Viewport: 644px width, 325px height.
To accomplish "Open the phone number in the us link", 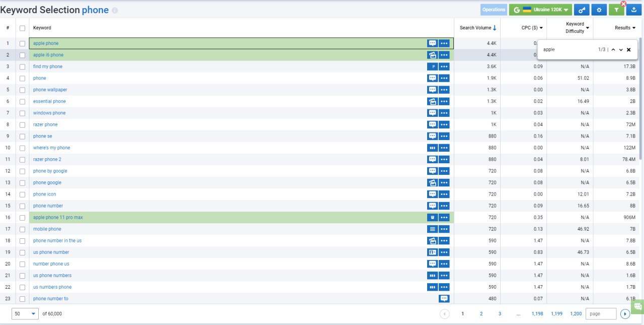I will (57, 240).
